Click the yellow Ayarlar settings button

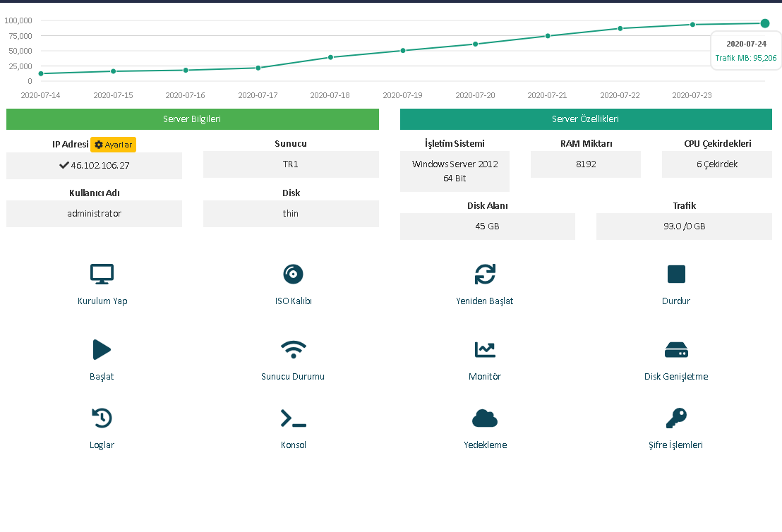pos(113,145)
